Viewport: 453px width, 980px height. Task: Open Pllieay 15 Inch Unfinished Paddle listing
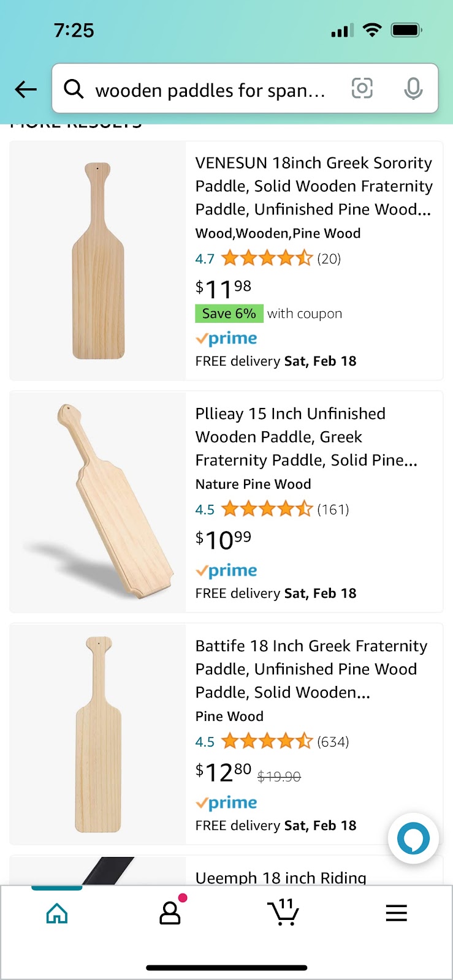coord(306,437)
